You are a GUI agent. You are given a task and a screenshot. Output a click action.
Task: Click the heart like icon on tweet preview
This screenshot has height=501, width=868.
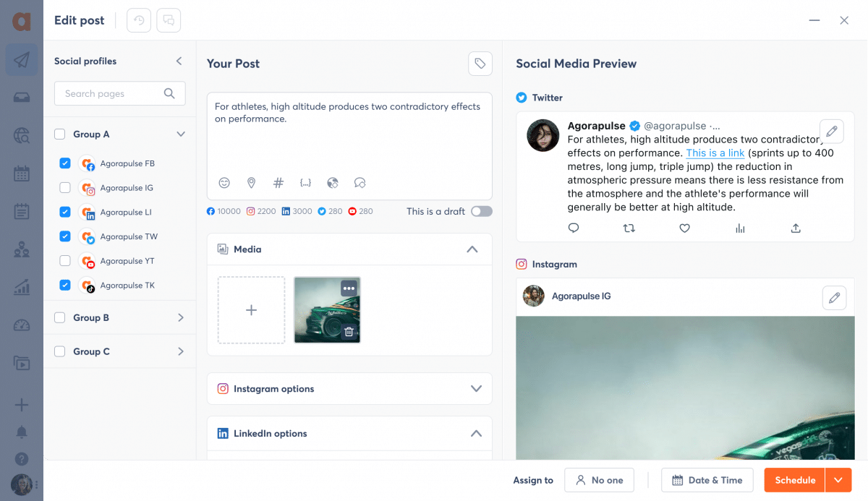click(x=685, y=228)
